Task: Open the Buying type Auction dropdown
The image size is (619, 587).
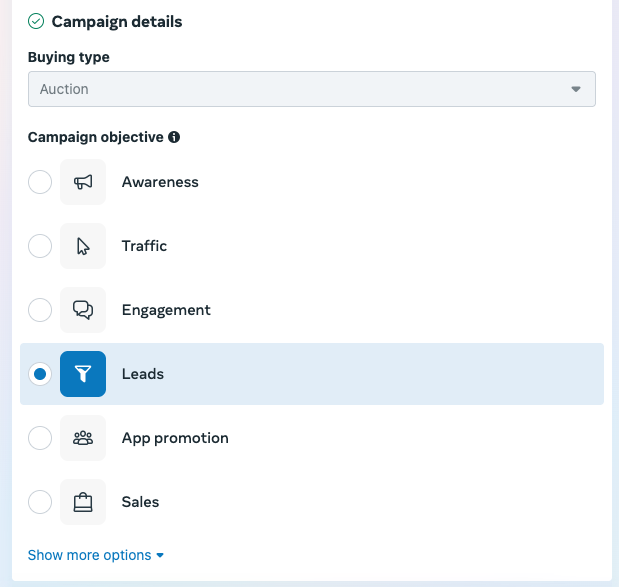Action: click(x=312, y=89)
